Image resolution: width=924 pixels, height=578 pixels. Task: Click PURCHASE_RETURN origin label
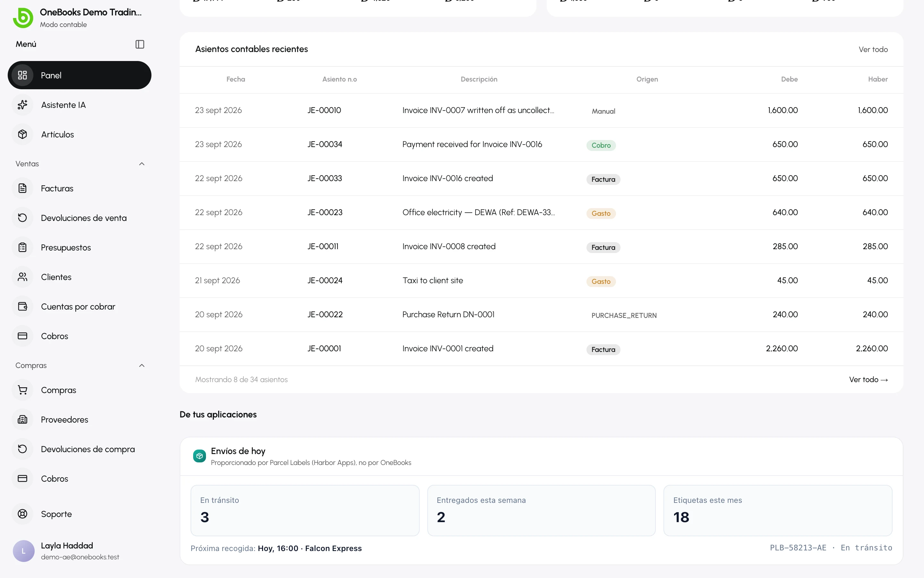624,315
